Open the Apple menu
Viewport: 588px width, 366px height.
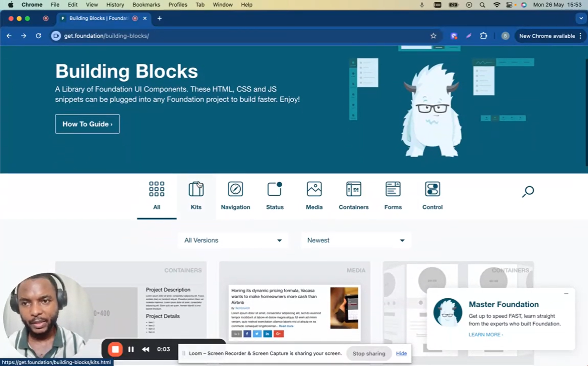(x=11, y=5)
